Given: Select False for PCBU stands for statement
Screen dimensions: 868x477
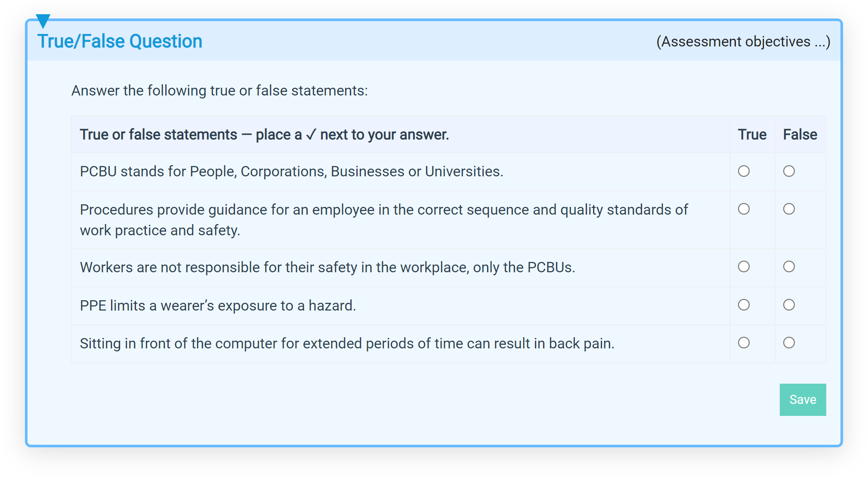Looking at the screenshot, I should pos(789,171).
